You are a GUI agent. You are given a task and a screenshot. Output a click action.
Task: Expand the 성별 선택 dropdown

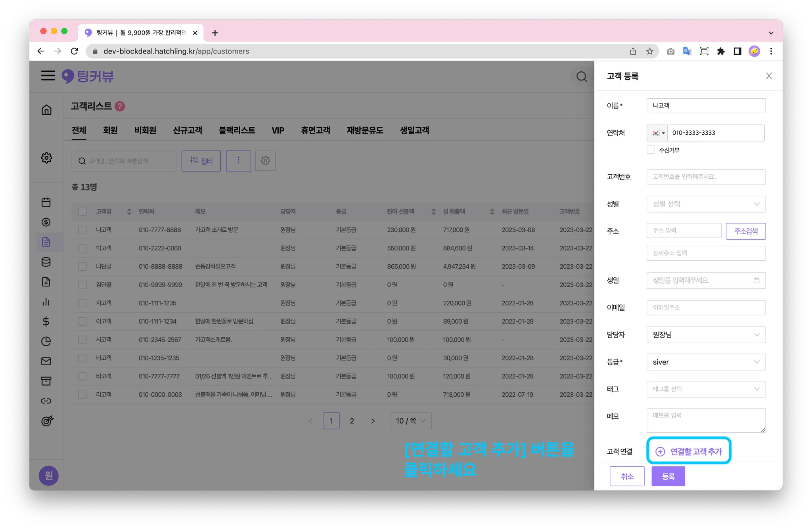click(x=706, y=204)
